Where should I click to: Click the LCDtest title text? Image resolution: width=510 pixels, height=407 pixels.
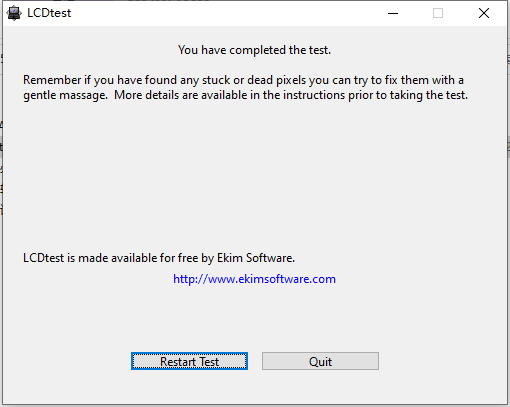(49, 13)
